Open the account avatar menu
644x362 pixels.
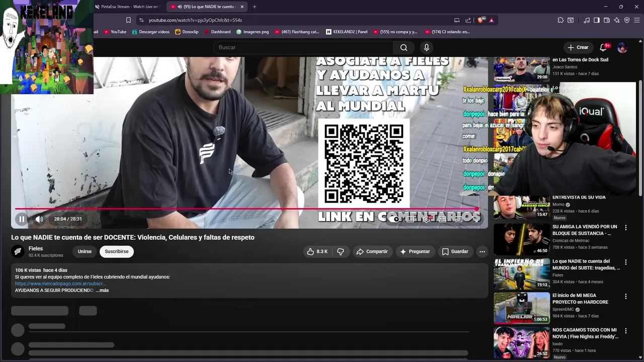click(x=622, y=47)
